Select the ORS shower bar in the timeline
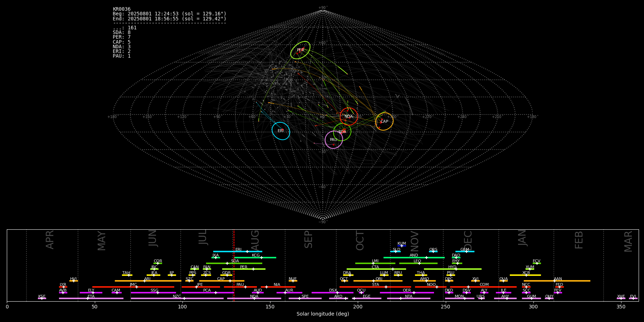 click(433, 252)
